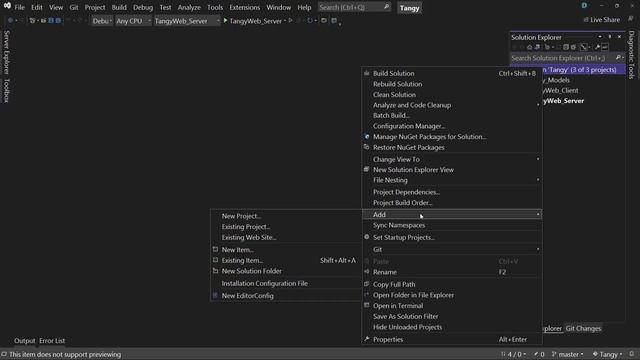The height and width of the screenshot is (360, 640).
Task: Open the Tangy repository dropdown in status bar
Action: click(x=607, y=354)
